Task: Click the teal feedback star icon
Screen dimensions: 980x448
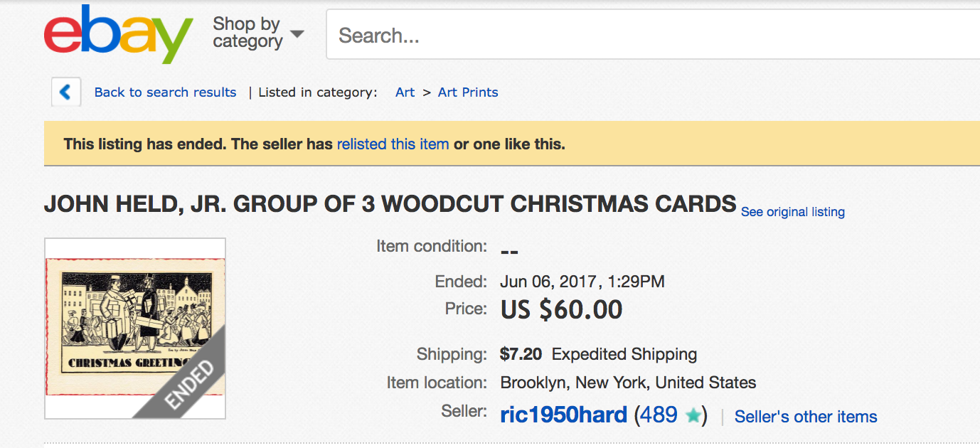Action: tap(693, 416)
